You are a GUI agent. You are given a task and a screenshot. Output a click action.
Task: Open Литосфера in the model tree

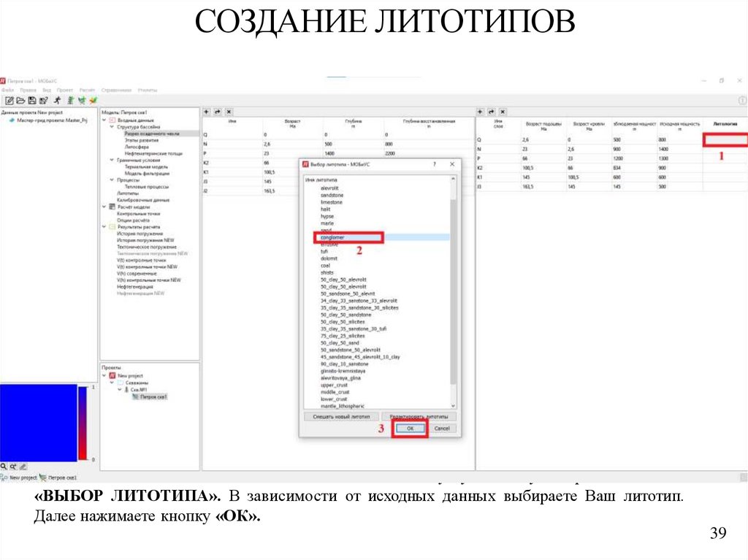[x=137, y=147]
